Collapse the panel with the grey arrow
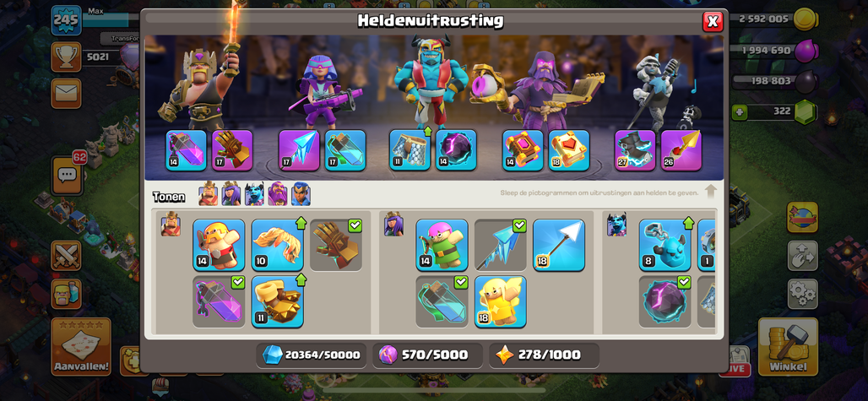 pyautogui.click(x=711, y=192)
